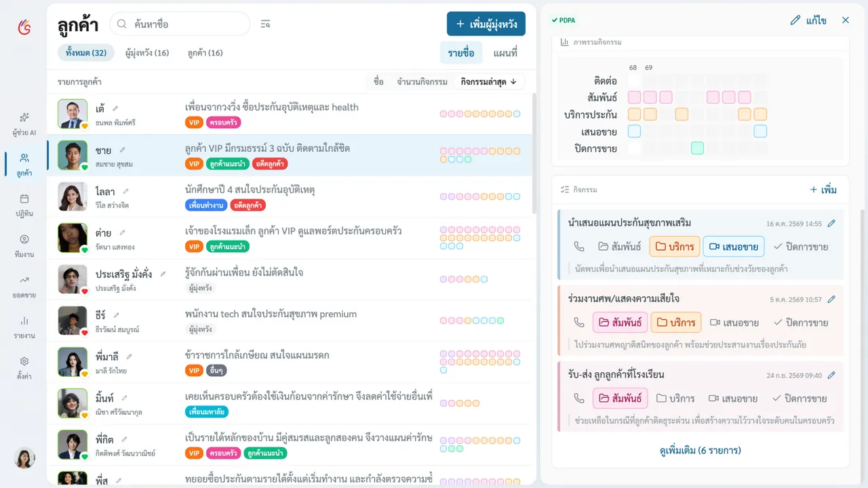Click the เพื่อนมหาลัย tag on มิ้นท์'s row
The image size is (868, 488).
click(x=207, y=411)
